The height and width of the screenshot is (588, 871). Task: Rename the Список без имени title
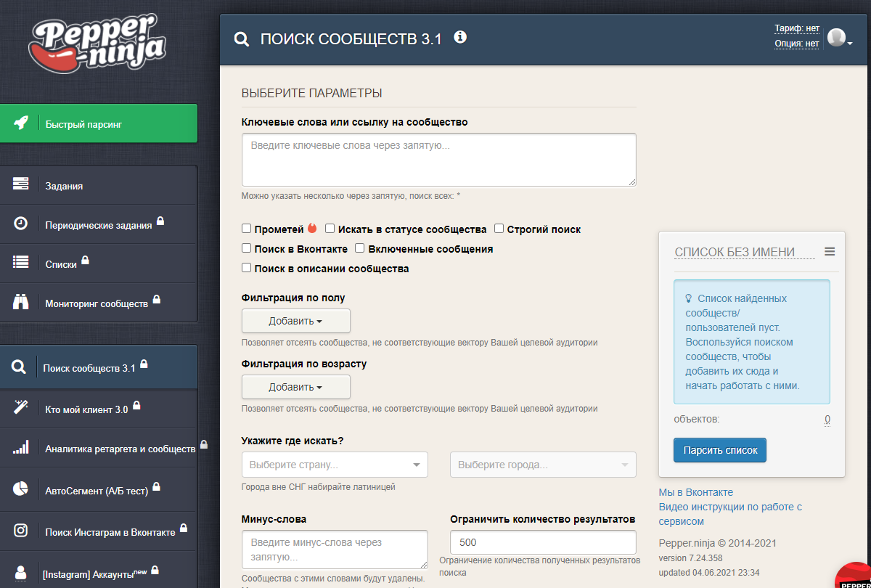(745, 252)
